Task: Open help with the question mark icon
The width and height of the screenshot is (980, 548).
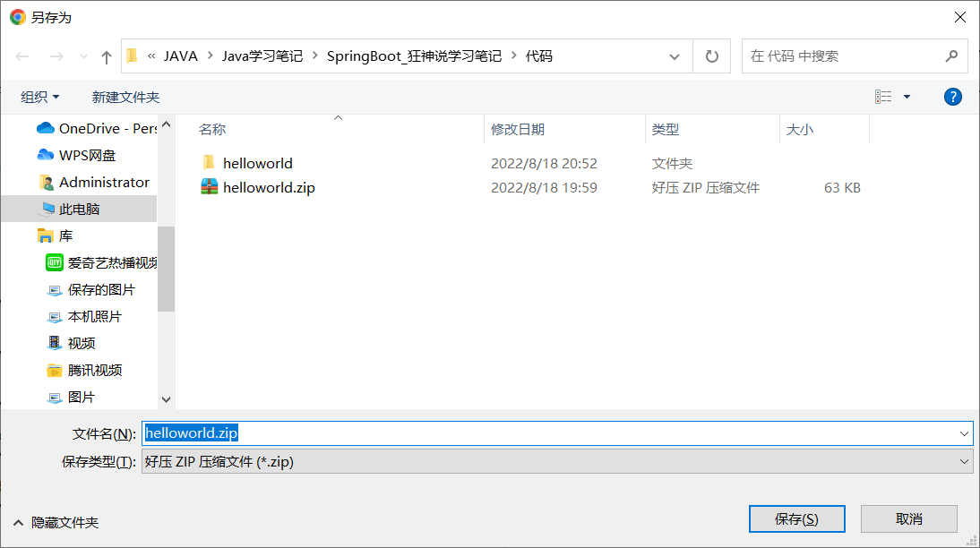Action: (x=952, y=97)
